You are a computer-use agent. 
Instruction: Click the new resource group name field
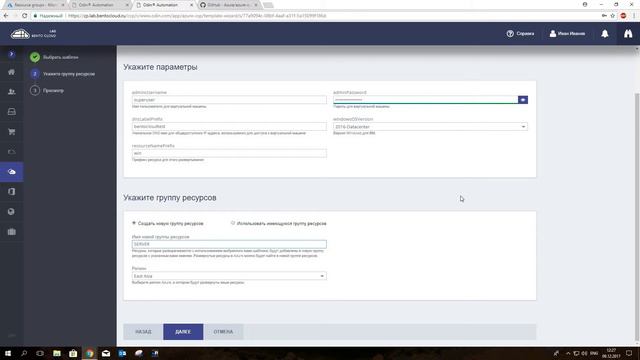tap(229, 244)
